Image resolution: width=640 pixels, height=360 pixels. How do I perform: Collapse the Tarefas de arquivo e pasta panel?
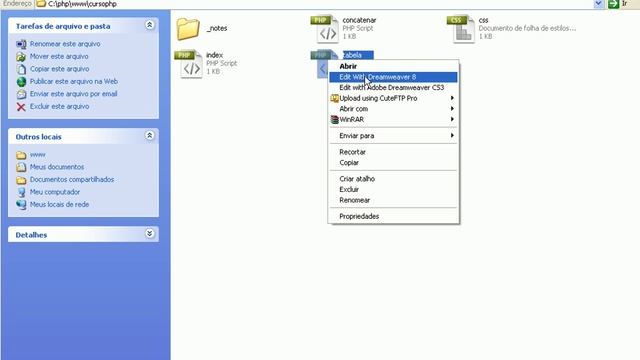[x=149, y=25]
